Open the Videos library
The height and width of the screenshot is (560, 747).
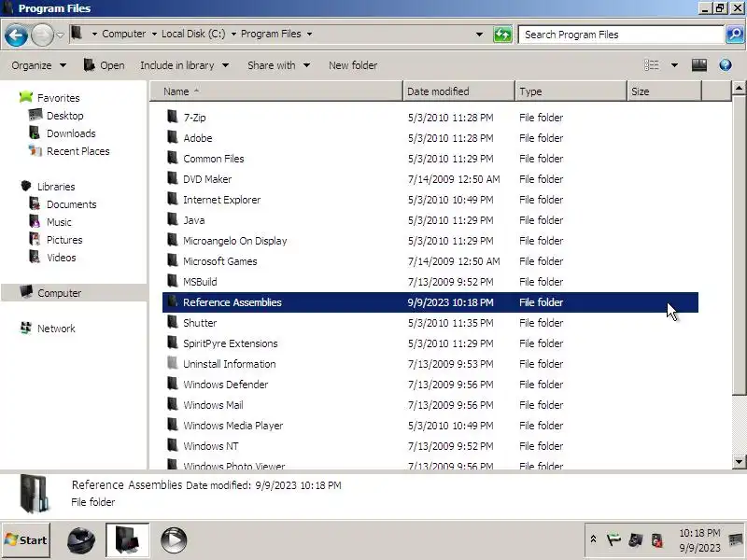(61, 258)
